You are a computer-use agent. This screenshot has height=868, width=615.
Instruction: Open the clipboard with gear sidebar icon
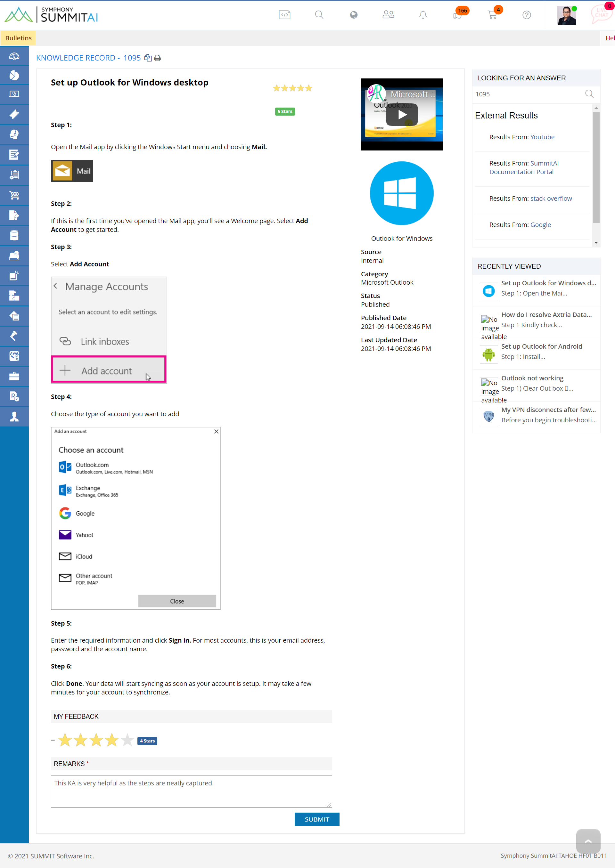tap(14, 175)
